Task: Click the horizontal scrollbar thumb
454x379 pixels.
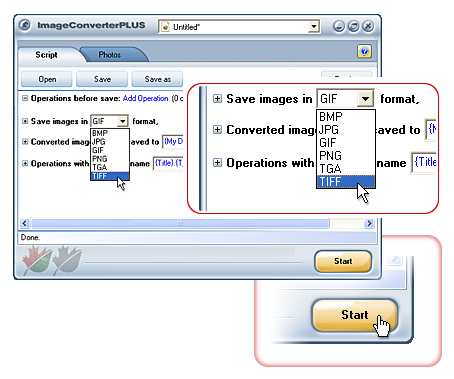Action: [180, 223]
